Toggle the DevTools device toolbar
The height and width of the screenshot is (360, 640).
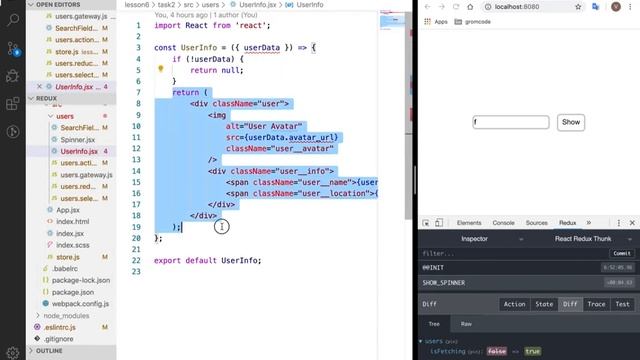[439, 222]
